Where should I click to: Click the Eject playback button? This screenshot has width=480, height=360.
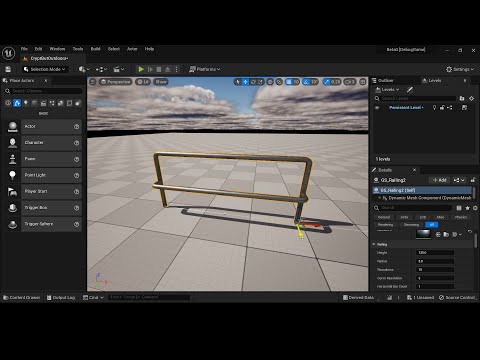point(168,69)
